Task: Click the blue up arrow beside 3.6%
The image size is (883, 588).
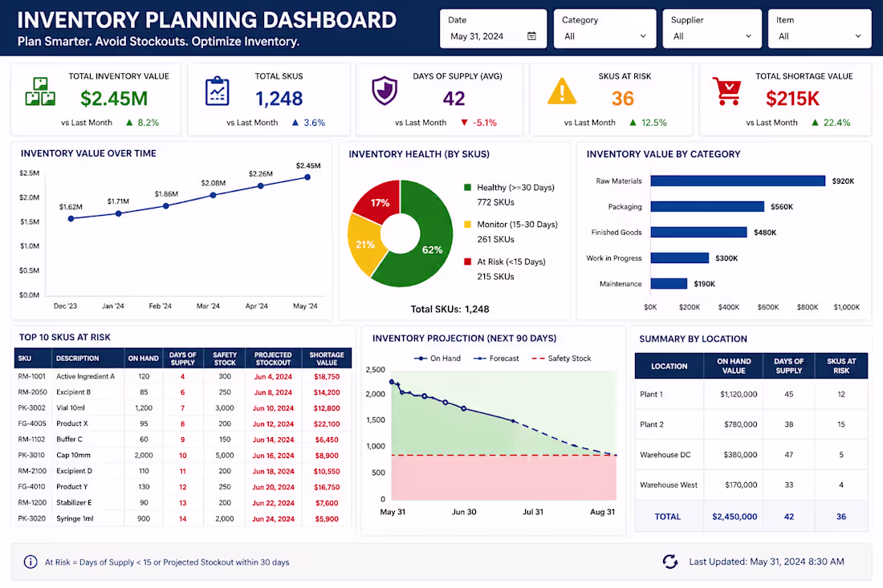Action: coord(295,122)
